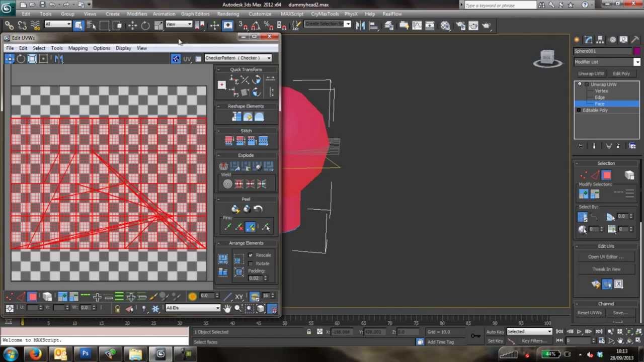Click the Windows Start button
This screenshot has width=644, height=362.
point(11,354)
